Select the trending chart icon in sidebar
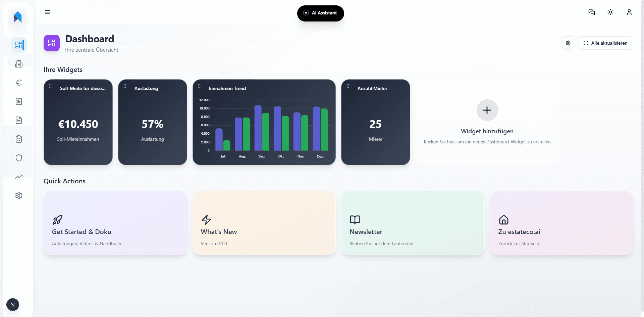The image size is (644, 317). 19,177
